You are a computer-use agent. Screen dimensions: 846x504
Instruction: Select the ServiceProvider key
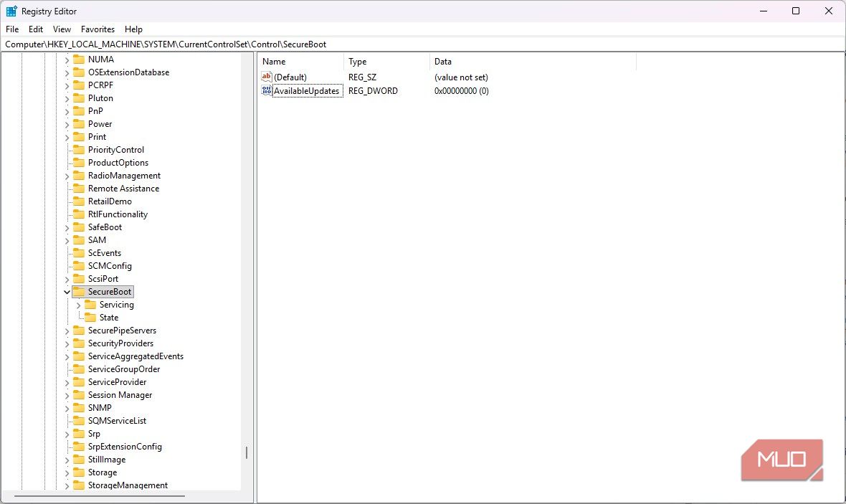point(117,382)
